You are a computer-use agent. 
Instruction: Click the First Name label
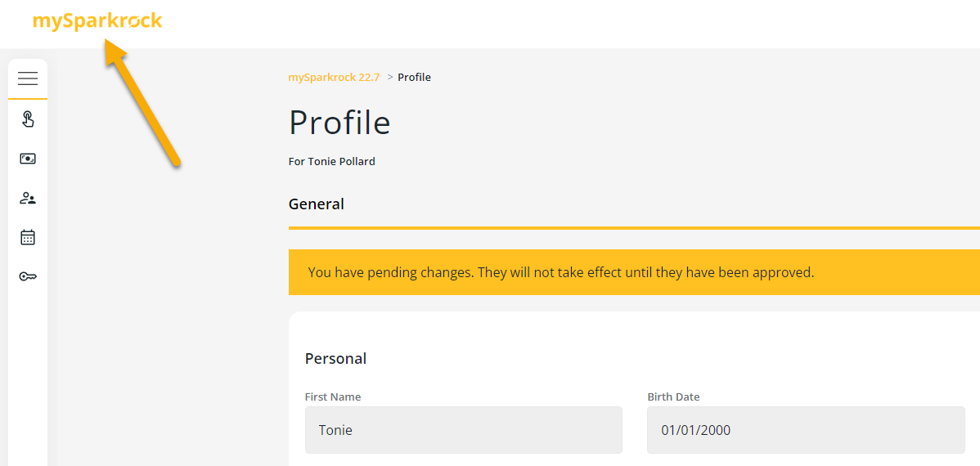point(333,397)
